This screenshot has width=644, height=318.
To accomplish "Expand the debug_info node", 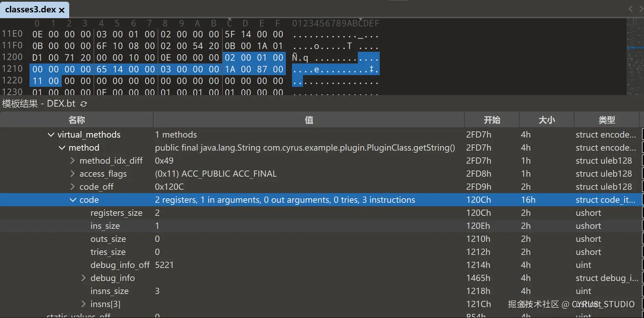I will tap(83, 278).
